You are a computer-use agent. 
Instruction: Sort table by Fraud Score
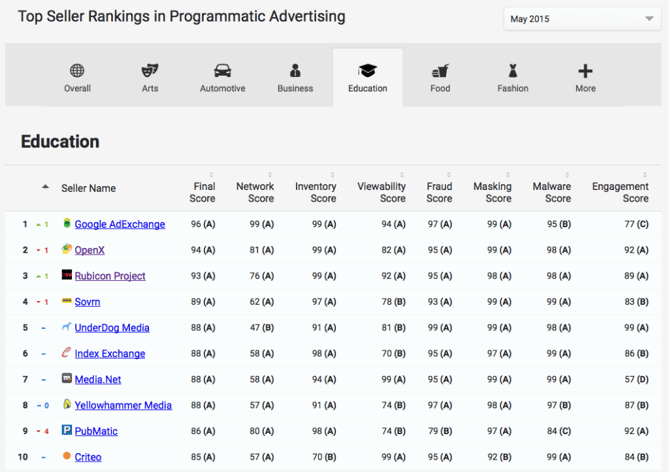pos(448,175)
